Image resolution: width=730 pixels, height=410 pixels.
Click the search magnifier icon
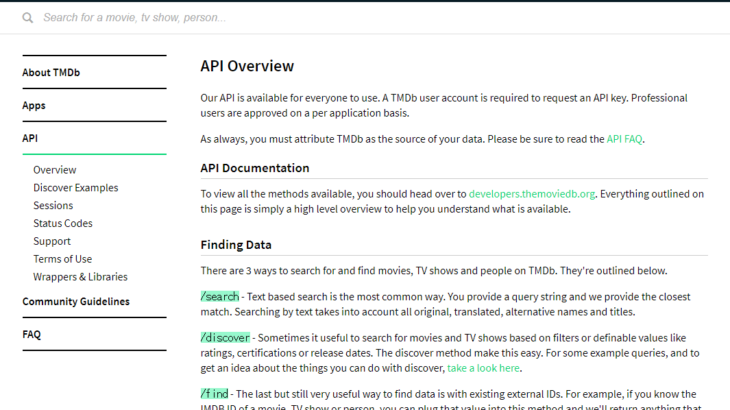pyautogui.click(x=27, y=18)
